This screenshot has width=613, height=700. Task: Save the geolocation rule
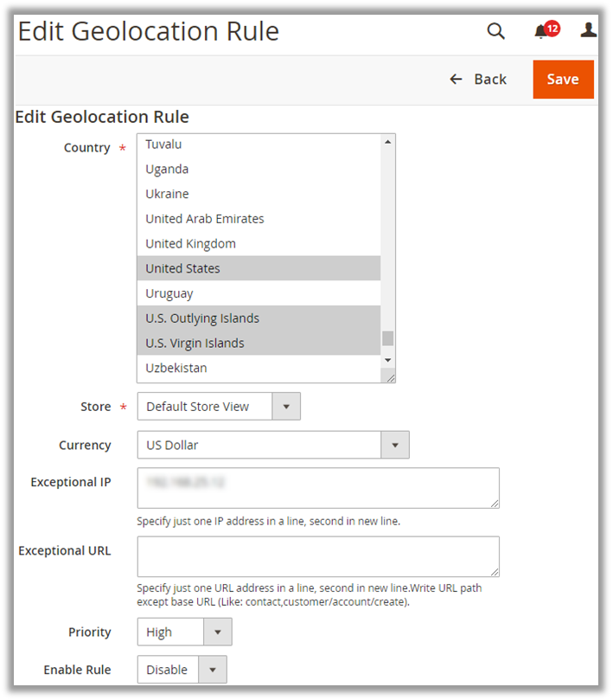[563, 79]
